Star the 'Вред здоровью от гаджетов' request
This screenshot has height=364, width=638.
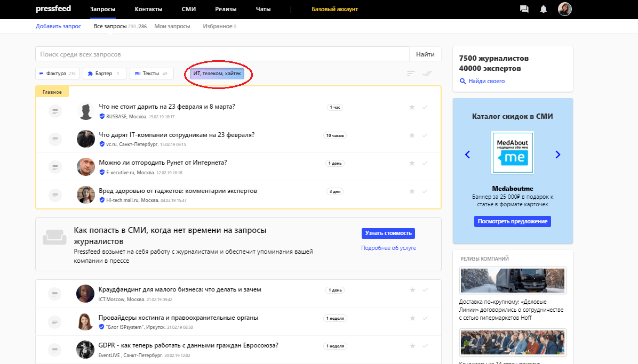(x=412, y=191)
